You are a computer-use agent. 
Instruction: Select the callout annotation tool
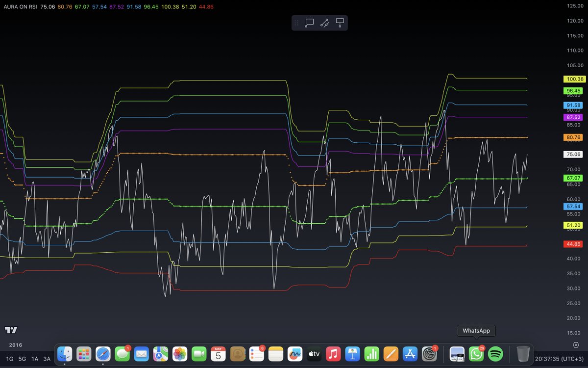pos(310,23)
